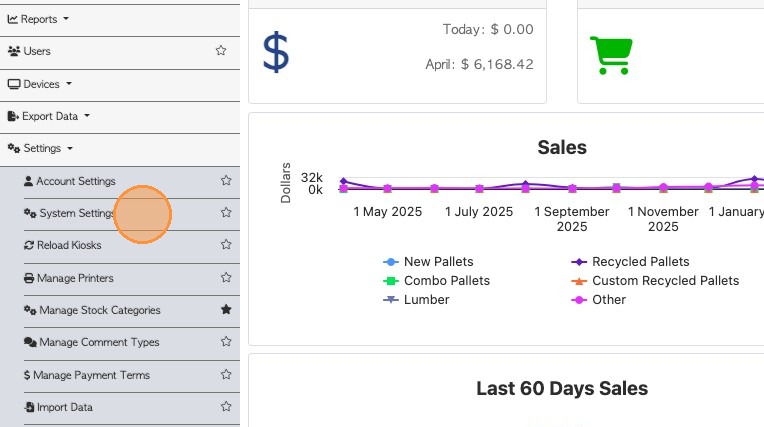Unfavorite Manage Stock Categories filled star
764x427 pixels.
point(226,310)
